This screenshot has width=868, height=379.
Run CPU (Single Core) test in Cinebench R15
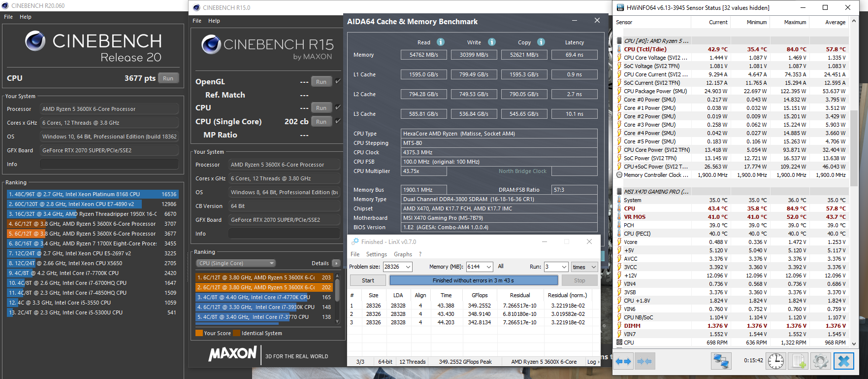click(x=321, y=122)
